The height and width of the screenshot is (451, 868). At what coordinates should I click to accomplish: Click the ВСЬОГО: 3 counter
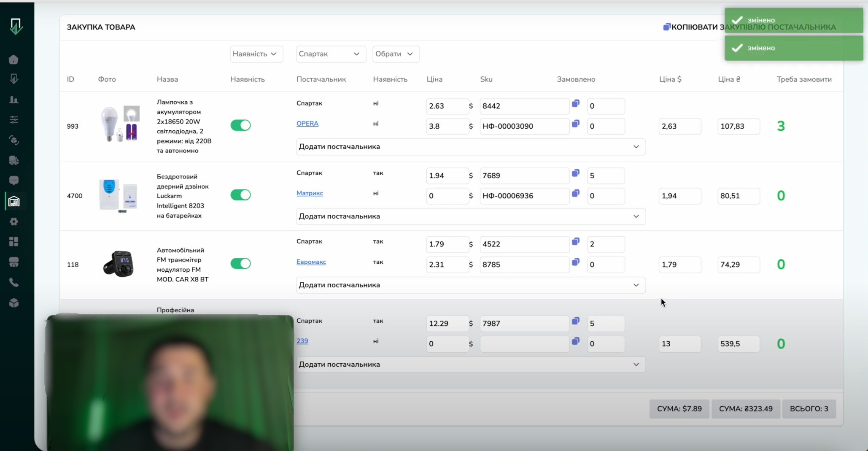[809, 409]
